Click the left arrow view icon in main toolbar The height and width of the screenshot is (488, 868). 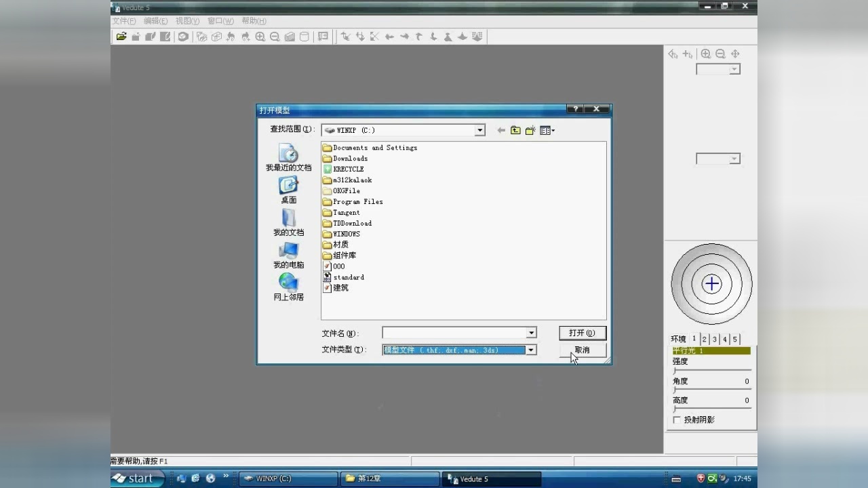389,37
